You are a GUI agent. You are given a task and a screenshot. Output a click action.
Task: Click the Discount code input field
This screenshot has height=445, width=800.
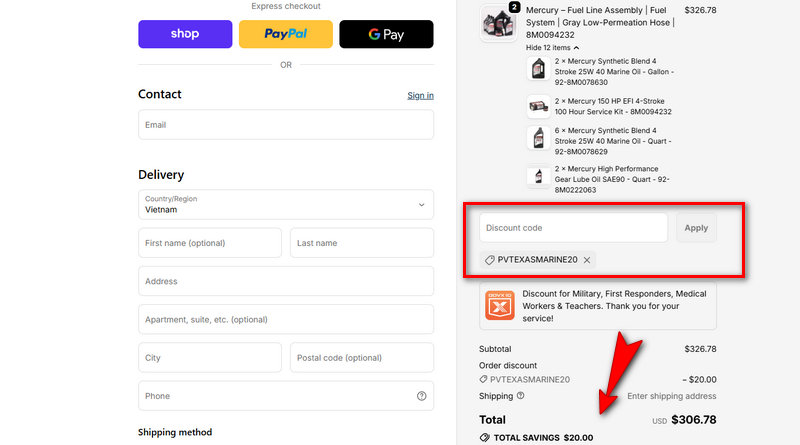(573, 228)
